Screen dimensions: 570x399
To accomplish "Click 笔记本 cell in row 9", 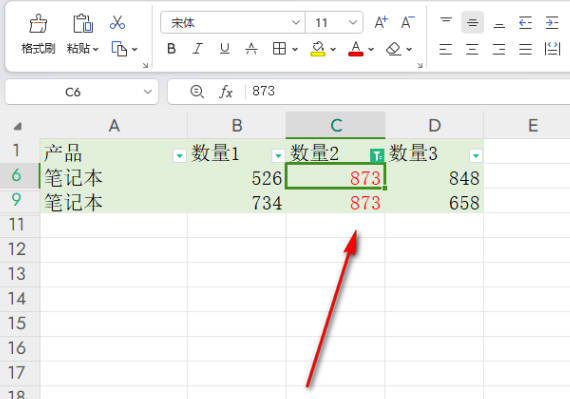I will pos(114,202).
